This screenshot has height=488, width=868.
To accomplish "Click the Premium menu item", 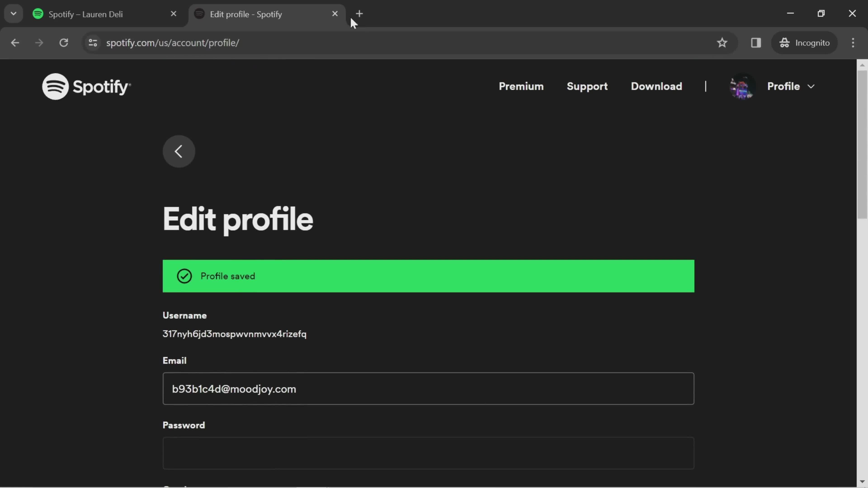I will pos(521,86).
